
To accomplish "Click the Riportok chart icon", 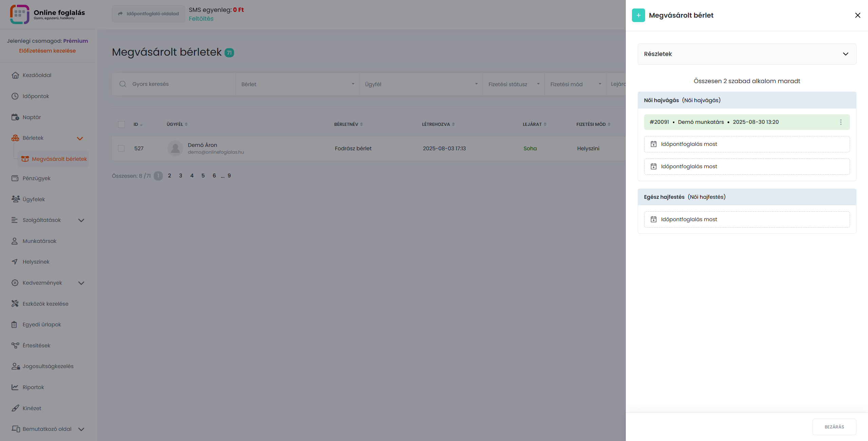I will 15,387.
